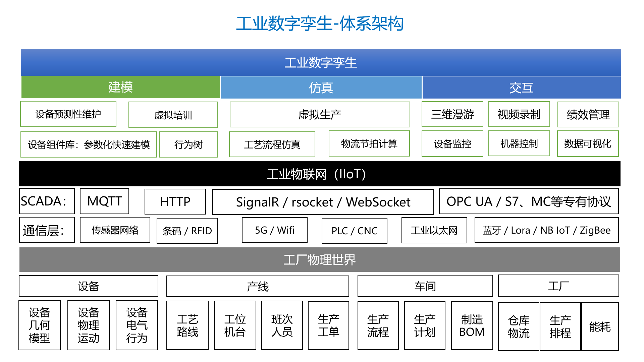Click the 数据可视化 box
This screenshot has width=644, height=362.
tap(588, 144)
